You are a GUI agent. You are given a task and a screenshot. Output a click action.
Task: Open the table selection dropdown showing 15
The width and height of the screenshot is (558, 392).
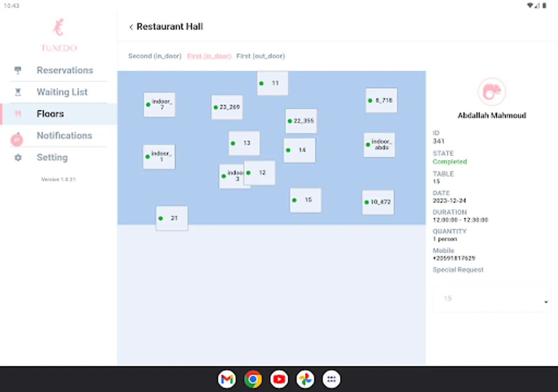point(492,298)
